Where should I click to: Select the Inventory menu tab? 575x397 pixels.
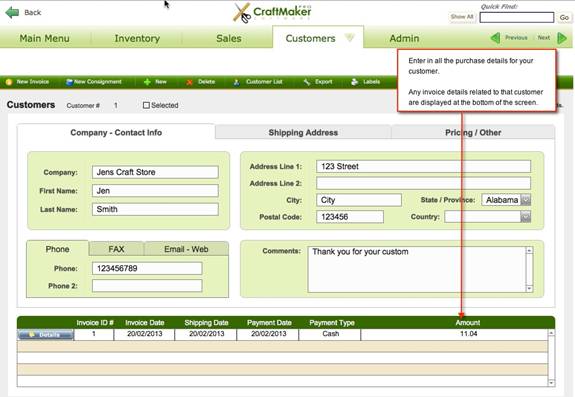[x=137, y=38]
